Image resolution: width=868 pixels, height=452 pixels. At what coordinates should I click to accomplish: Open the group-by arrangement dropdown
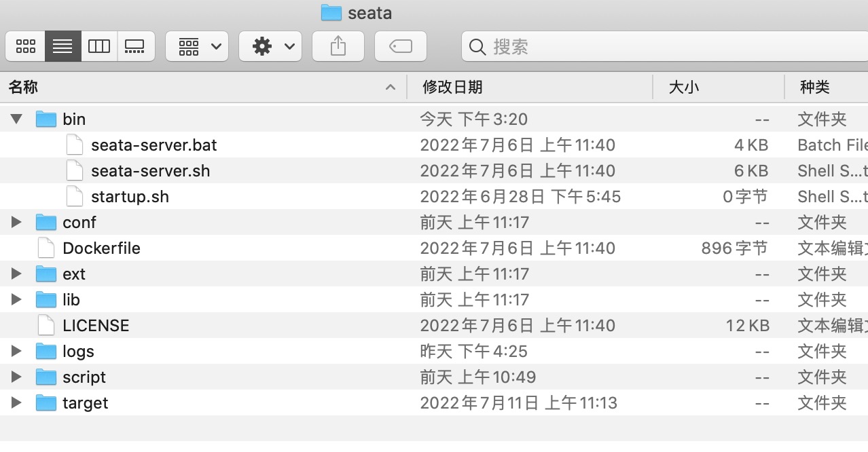pyautogui.click(x=197, y=46)
